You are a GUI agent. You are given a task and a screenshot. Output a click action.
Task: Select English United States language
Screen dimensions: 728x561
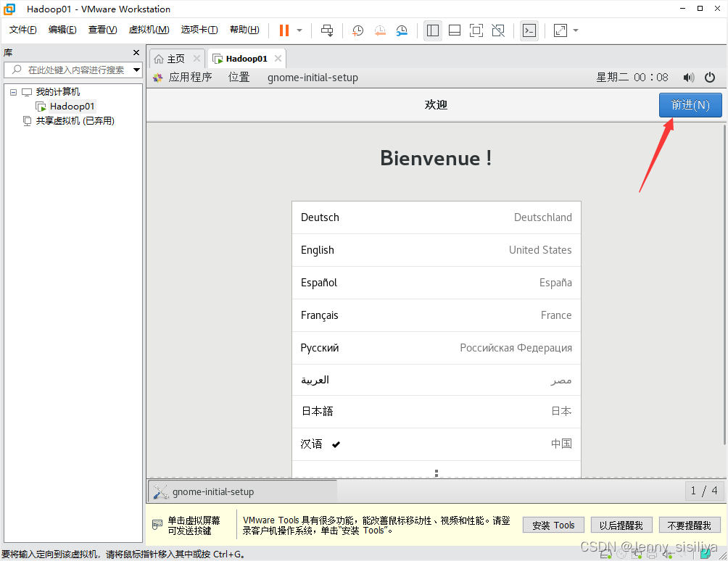[437, 250]
